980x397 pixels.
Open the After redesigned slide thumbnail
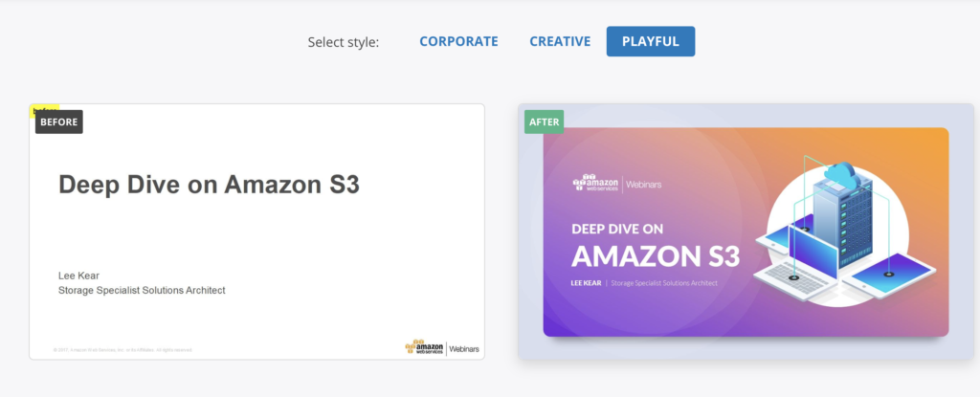(746, 232)
